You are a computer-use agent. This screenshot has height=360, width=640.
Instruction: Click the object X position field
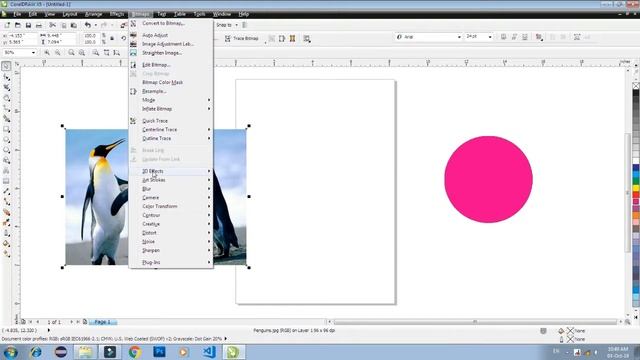coord(21,36)
